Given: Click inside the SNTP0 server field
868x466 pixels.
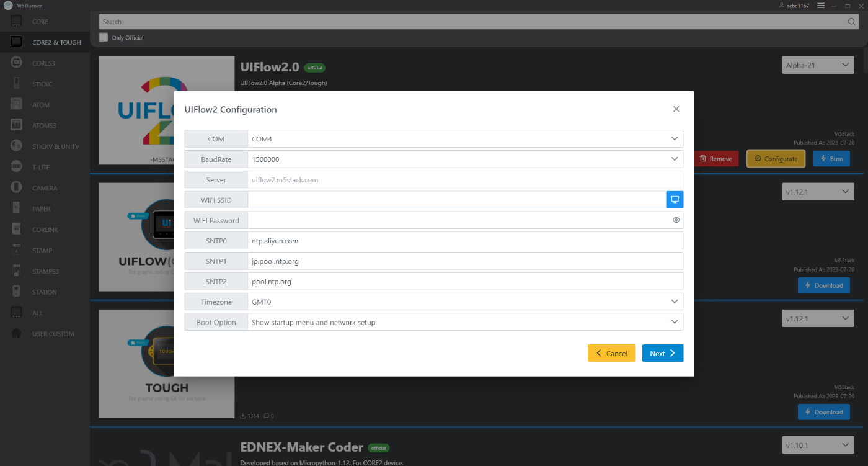Looking at the screenshot, I should [x=434, y=240].
